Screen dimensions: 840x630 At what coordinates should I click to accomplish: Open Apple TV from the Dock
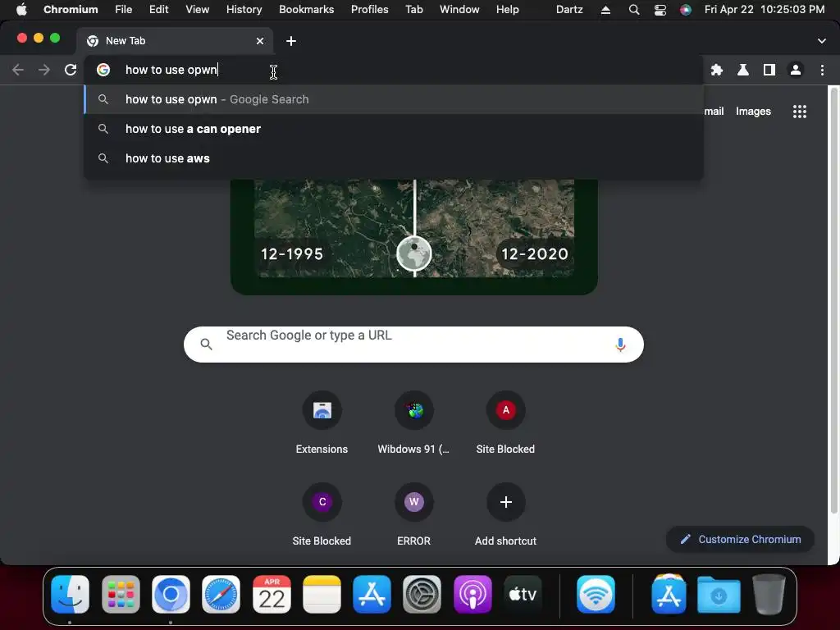coord(523,594)
